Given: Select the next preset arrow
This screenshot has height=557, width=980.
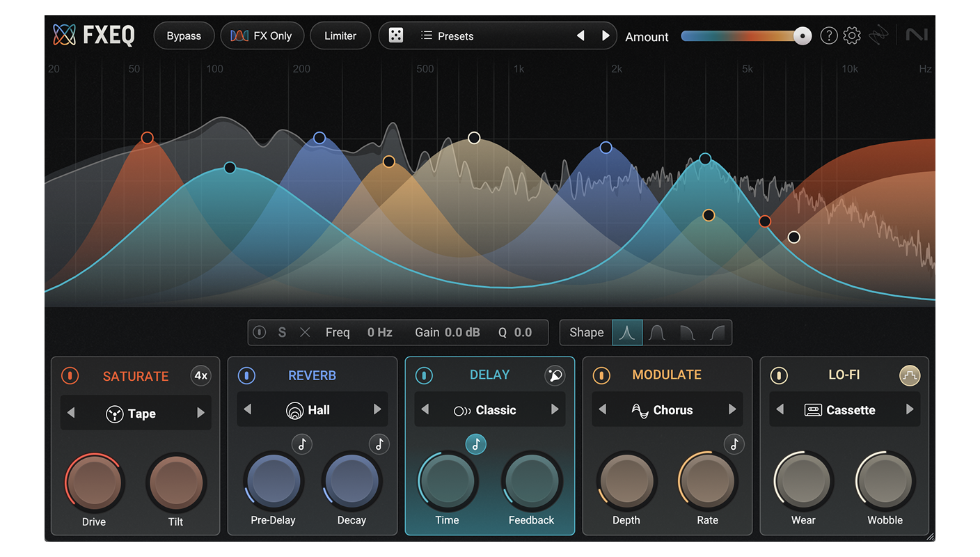Looking at the screenshot, I should tap(606, 36).
